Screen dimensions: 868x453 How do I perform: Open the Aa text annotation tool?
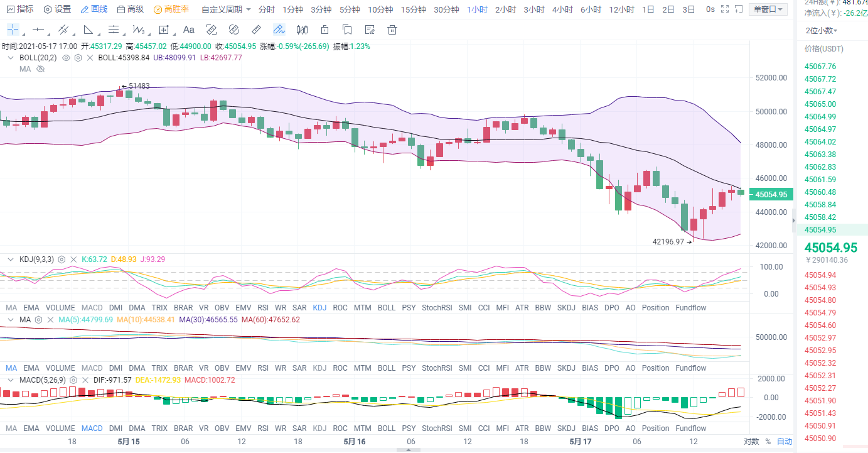188,30
